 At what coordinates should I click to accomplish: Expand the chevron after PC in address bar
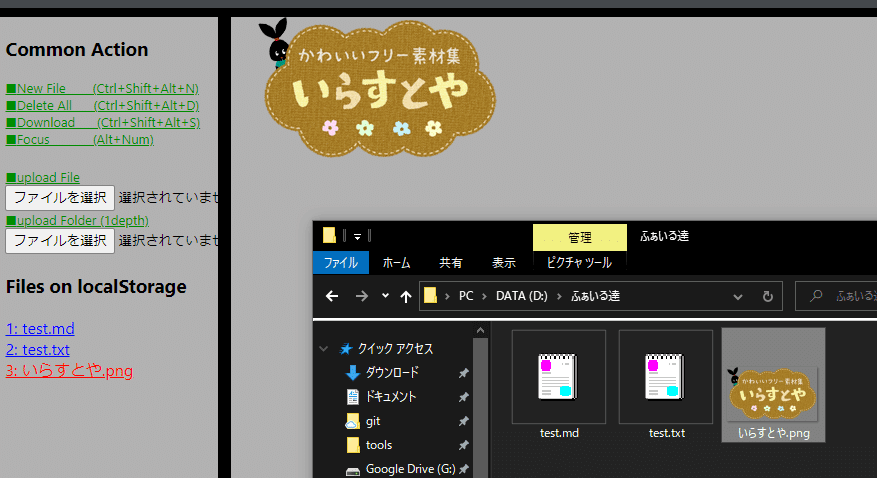coord(484,296)
